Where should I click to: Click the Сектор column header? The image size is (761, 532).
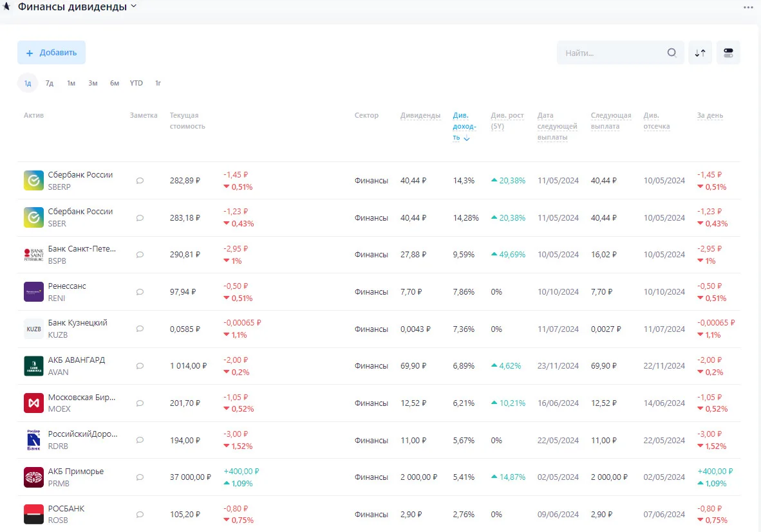click(366, 115)
